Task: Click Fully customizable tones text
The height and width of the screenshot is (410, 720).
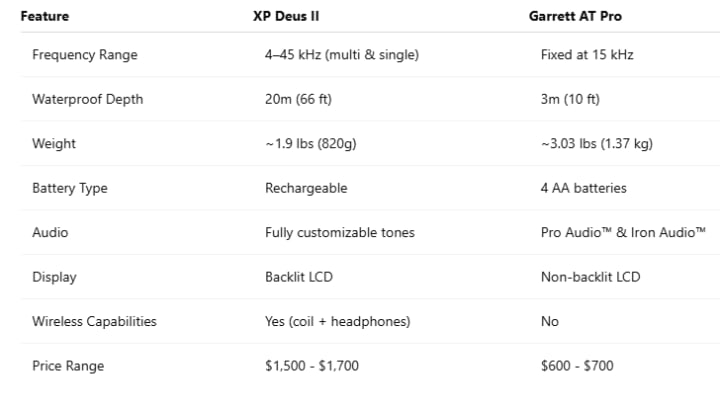Action: point(340,233)
